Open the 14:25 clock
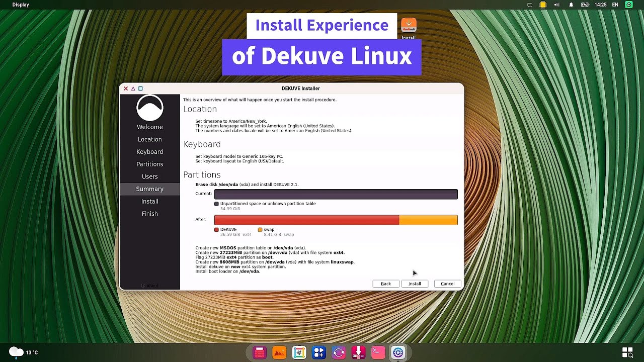The width and height of the screenshot is (644, 362). (x=600, y=5)
